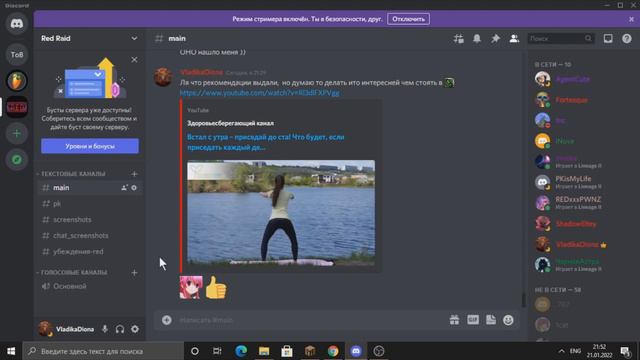Open gift Nitro icon
The width and height of the screenshot is (640, 360).
(x=454, y=320)
